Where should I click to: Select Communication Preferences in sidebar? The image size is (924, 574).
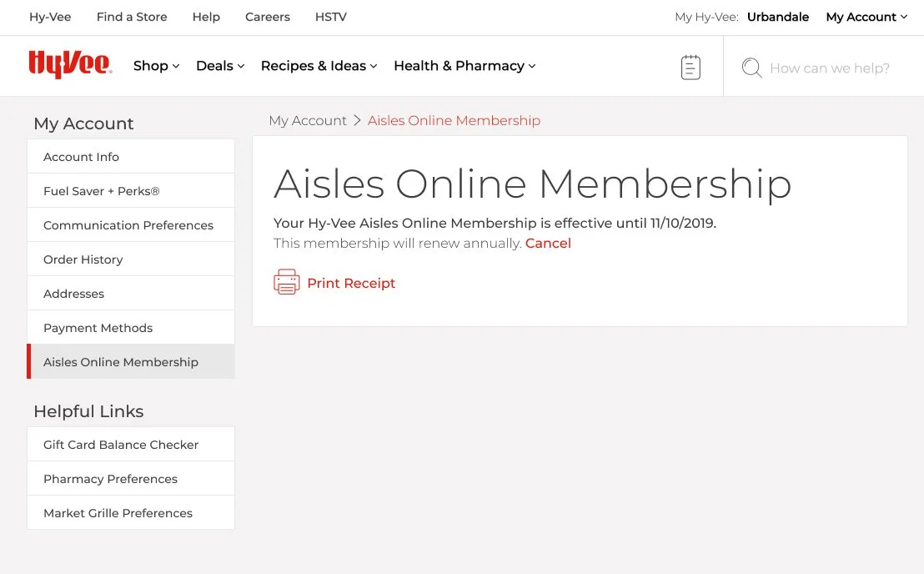pyautogui.click(x=131, y=225)
